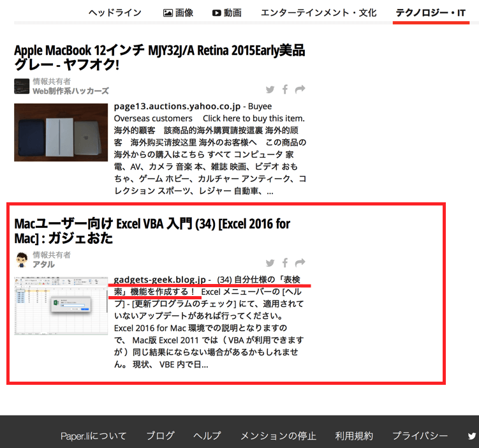Click the video play icon beside 動画

[217, 13]
